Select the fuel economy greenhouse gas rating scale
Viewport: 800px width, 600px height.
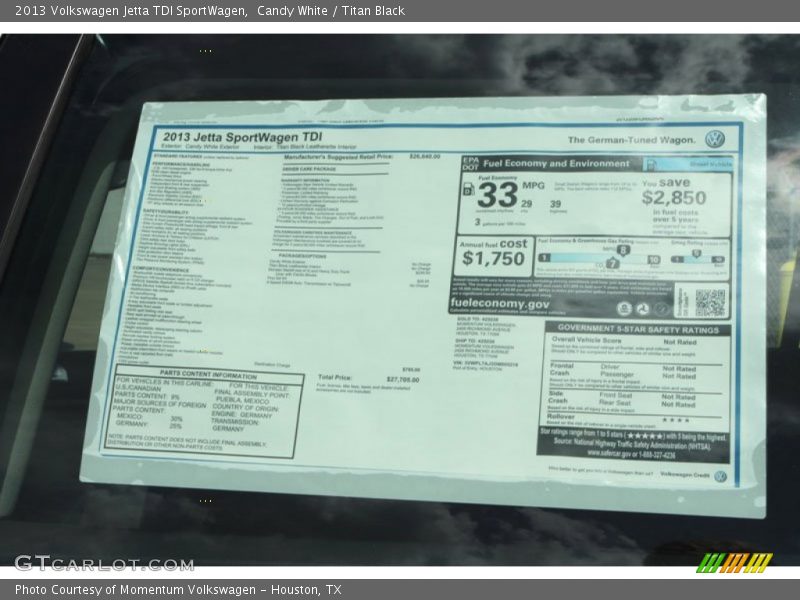(x=598, y=258)
